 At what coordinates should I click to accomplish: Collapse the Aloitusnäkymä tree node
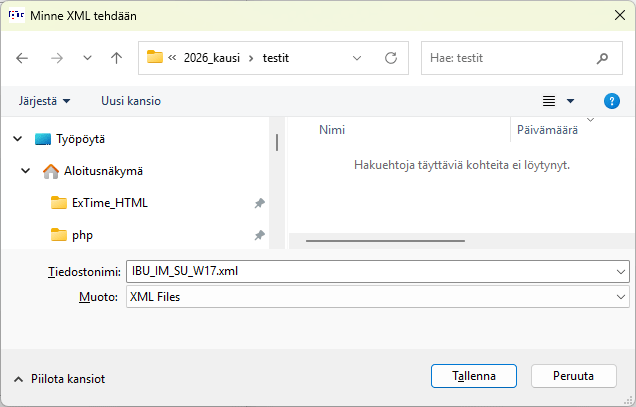[x=26, y=171]
